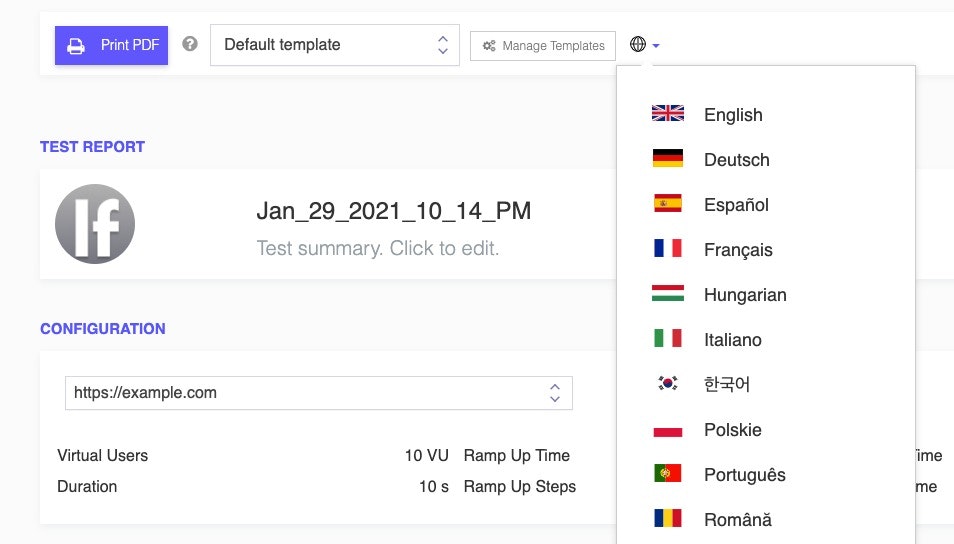Viewport: 954px width, 544px height.
Task: Open the Default template dropdown
Action: (x=335, y=45)
